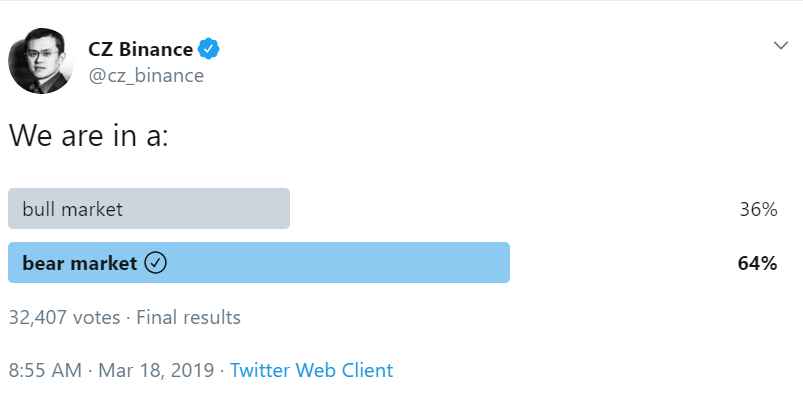Screen dimensions: 803x399
Task: Click the 64% result value
Action: 757,263
